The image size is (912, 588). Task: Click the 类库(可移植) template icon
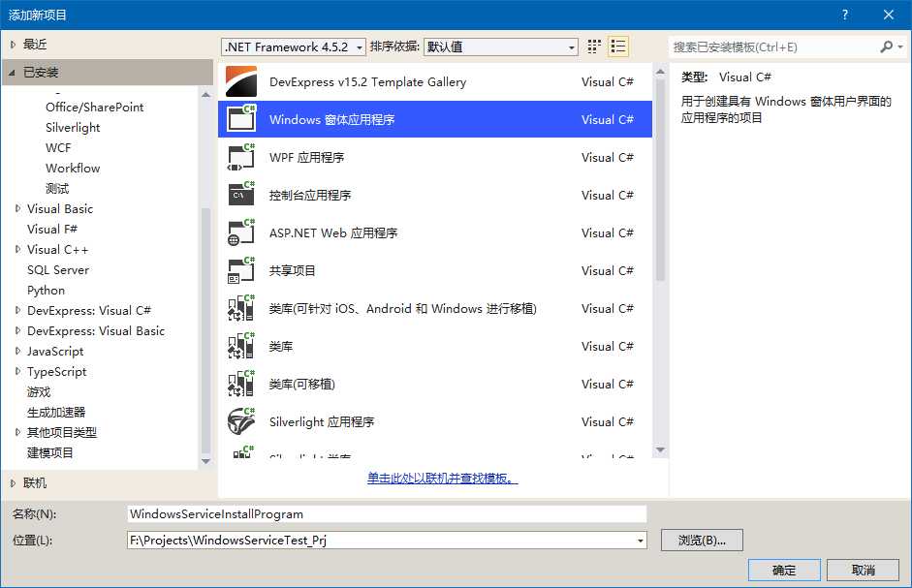click(240, 384)
